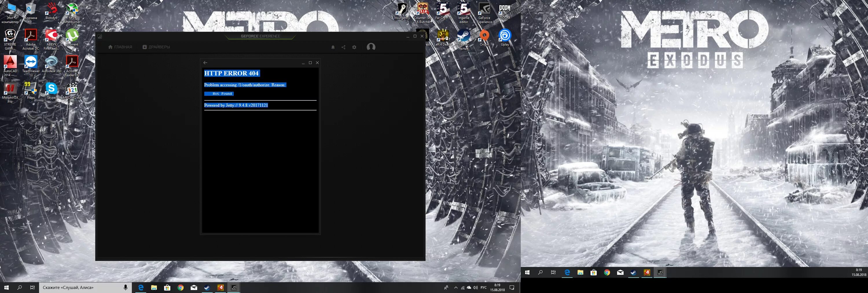Open Start menu on the right monitor taskbar
The height and width of the screenshot is (293, 868).
tap(527, 272)
